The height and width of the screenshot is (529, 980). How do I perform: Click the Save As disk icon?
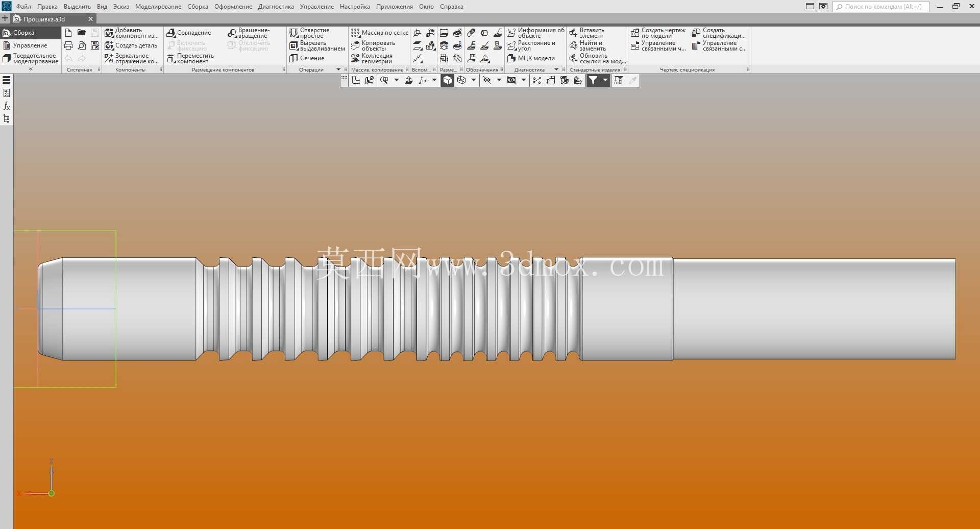pos(95,45)
